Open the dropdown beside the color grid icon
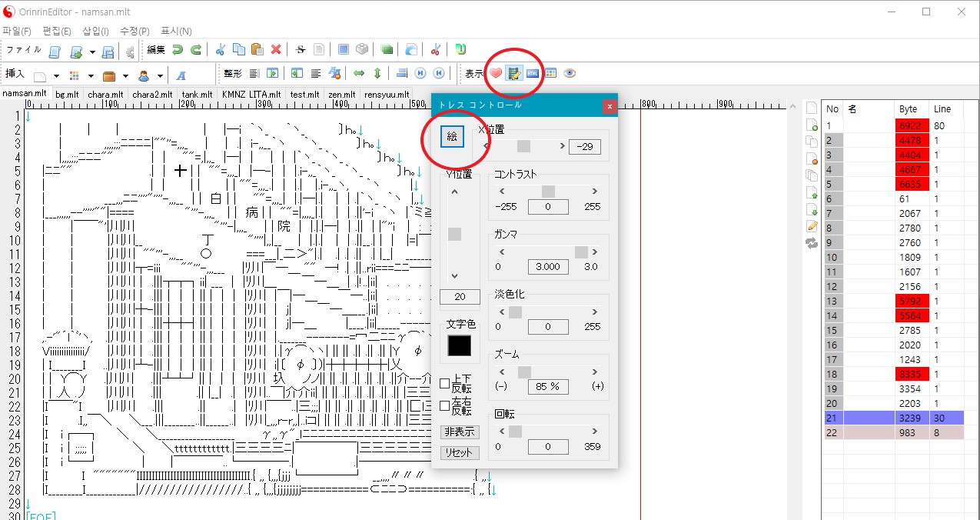This screenshot has height=520, width=980. 91,76
